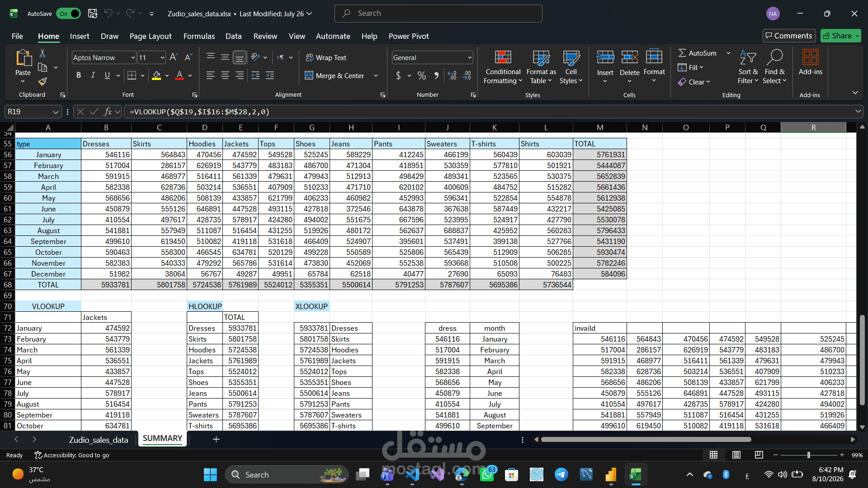868x488 pixels.
Task: Click the Save icon in title bar
Action: click(93, 14)
